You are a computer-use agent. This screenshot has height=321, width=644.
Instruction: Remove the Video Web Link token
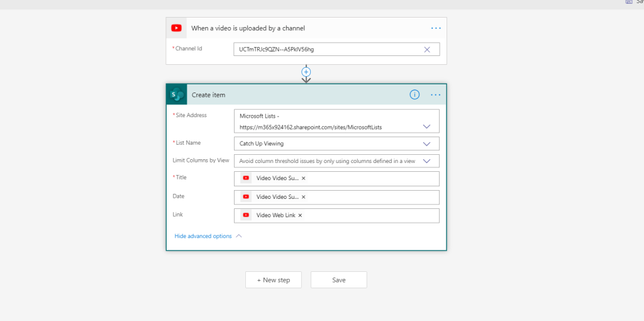coord(300,215)
